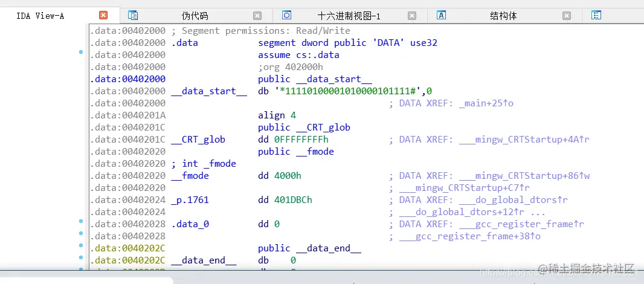Click the public __data_end__ line
644x284 pixels.
click(x=310, y=248)
